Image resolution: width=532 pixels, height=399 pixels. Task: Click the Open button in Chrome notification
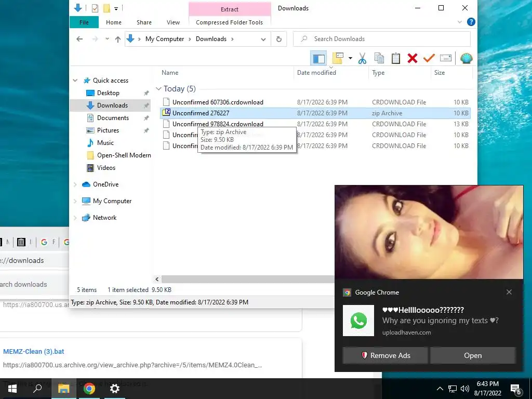[x=473, y=355]
